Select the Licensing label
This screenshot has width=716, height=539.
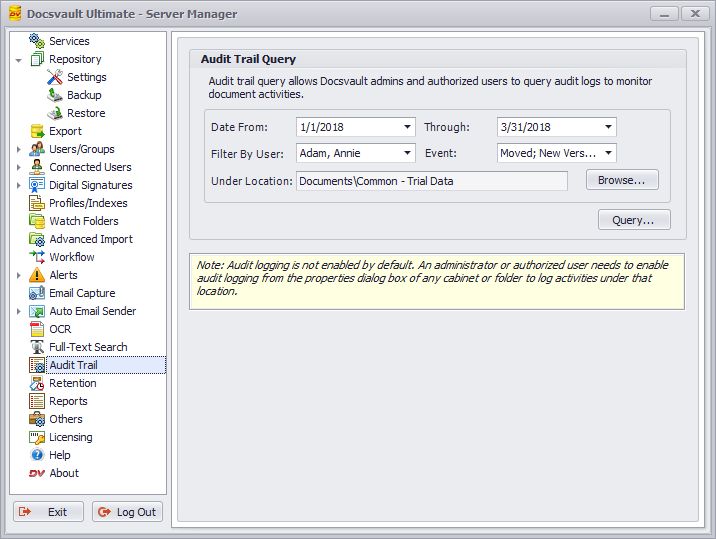[71, 437]
